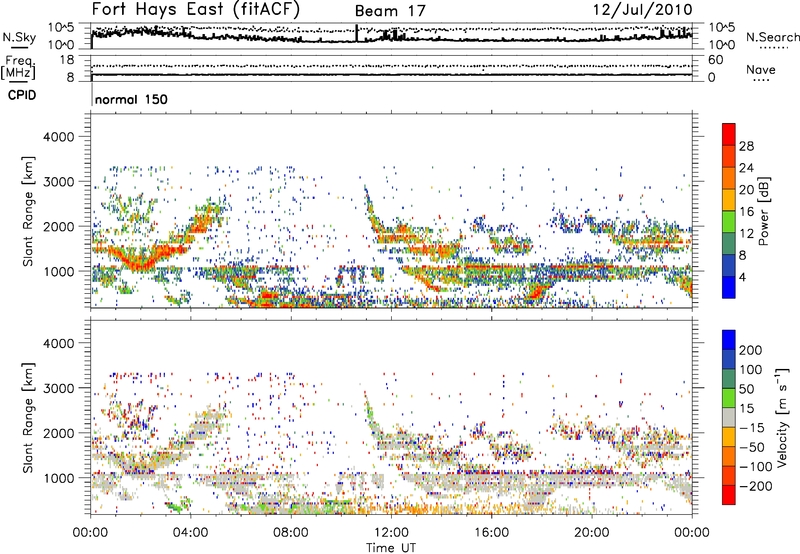Click the 'Nave' legend label
The height and width of the screenshot is (554, 800).
click(x=761, y=70)
